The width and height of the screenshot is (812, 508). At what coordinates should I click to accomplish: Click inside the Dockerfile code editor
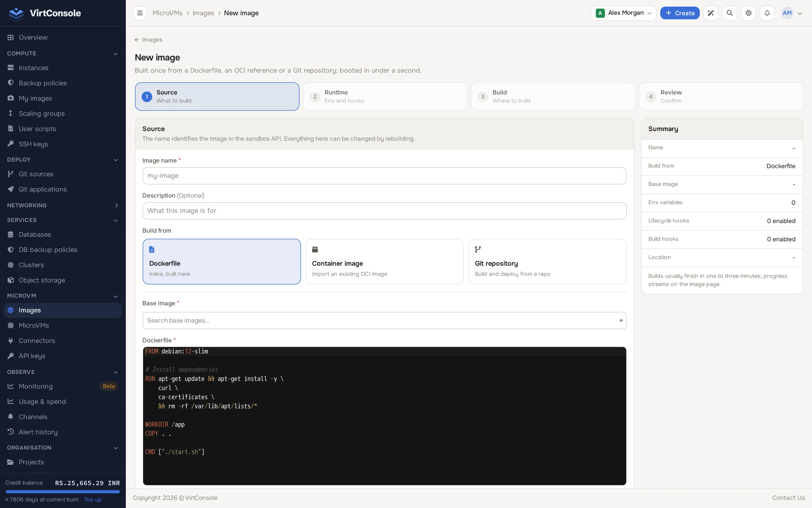(x=384, y=416)
